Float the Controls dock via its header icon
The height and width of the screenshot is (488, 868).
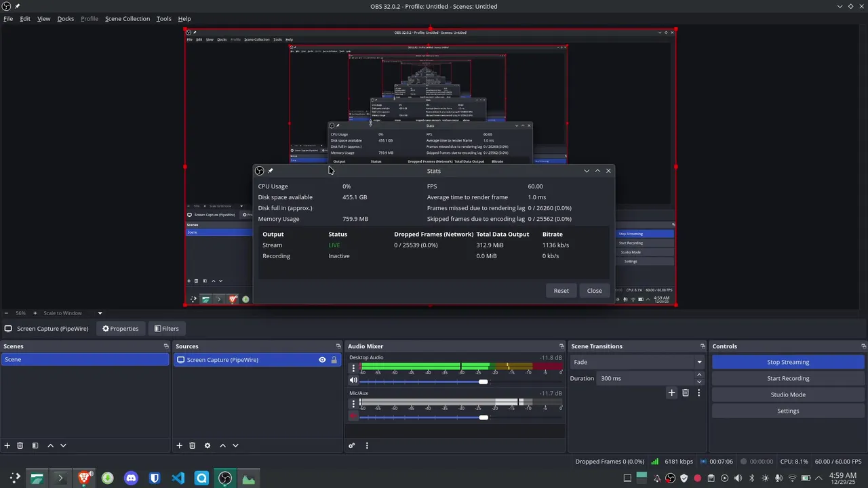[x=863, y=346]
